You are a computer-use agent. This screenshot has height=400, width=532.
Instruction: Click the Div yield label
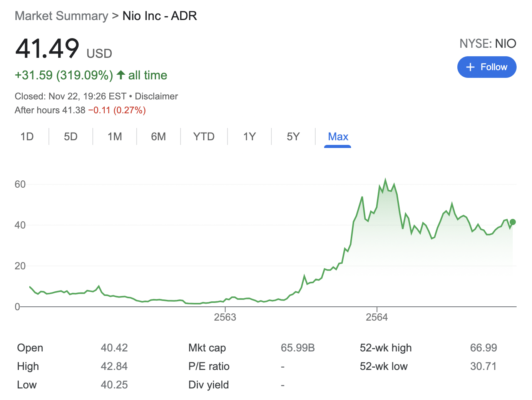(x=209, y=385)
